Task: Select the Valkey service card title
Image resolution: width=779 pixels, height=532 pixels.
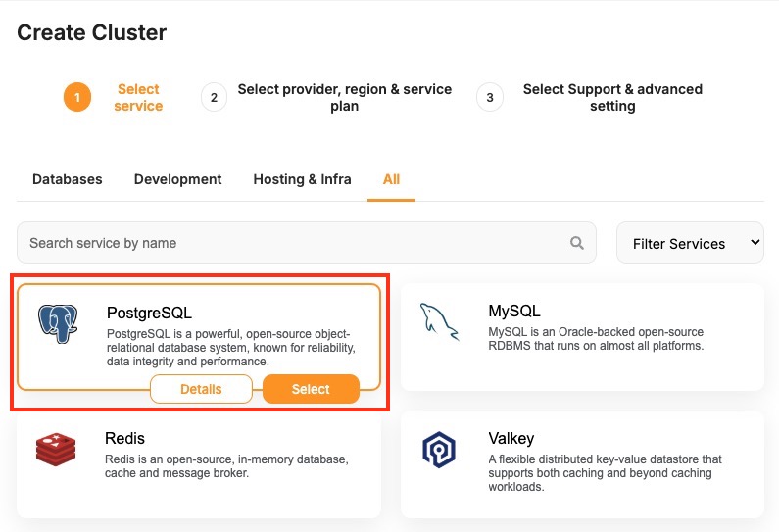Action: (511, 438)
